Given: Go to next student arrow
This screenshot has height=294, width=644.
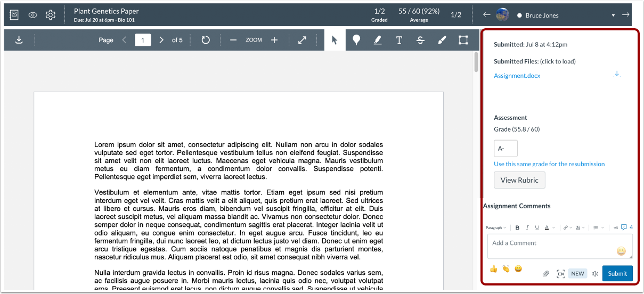Looking at the screenshot, I should click(626, 15).
